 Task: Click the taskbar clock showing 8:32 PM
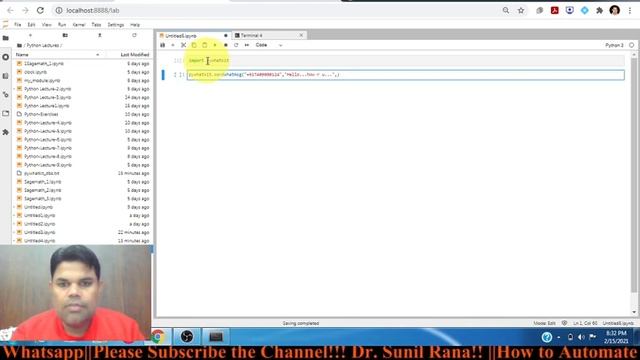[616, 337]
